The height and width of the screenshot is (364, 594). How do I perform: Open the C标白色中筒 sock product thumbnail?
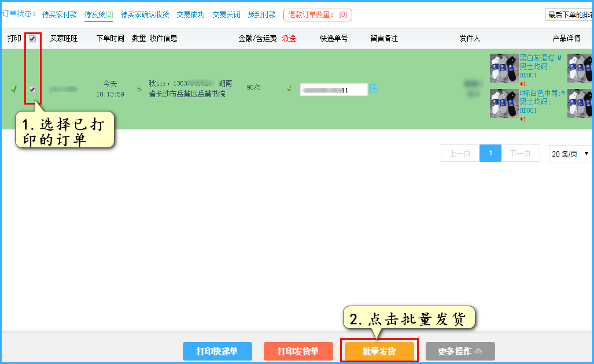(504, 103)
